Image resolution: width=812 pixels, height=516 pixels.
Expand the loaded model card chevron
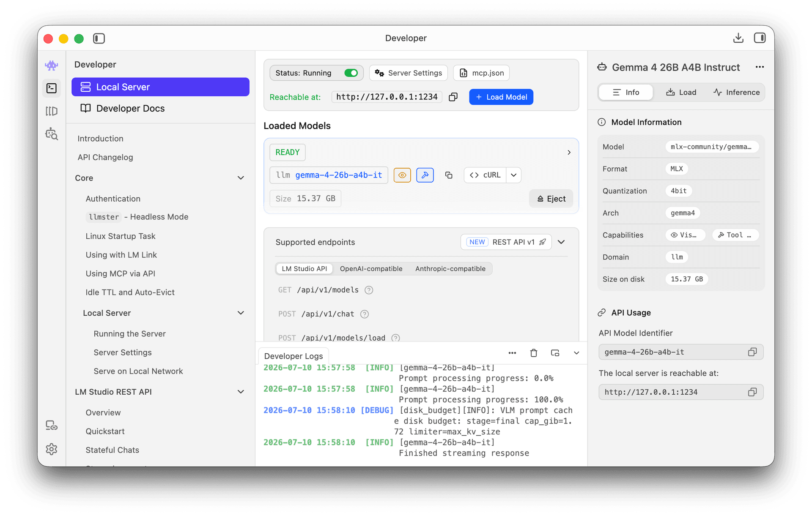tap(569, 152)
